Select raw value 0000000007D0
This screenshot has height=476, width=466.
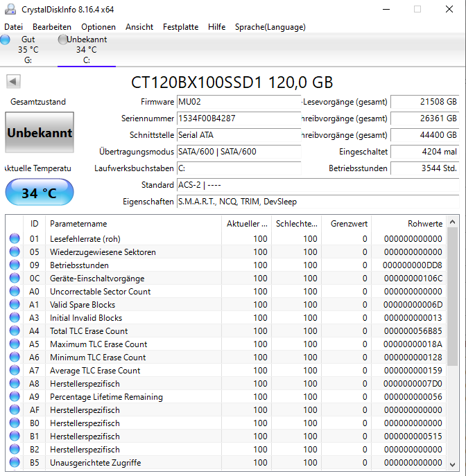pos(413,383)
